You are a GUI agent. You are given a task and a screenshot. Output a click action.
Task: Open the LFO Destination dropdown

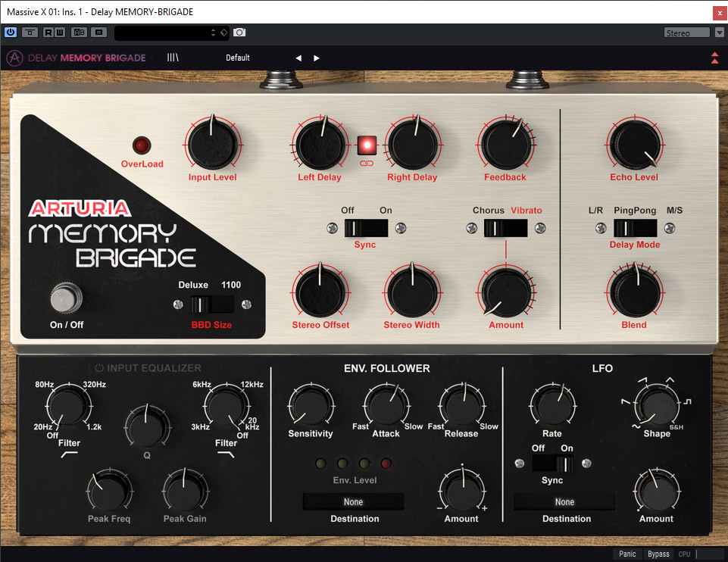click(564, 501)
